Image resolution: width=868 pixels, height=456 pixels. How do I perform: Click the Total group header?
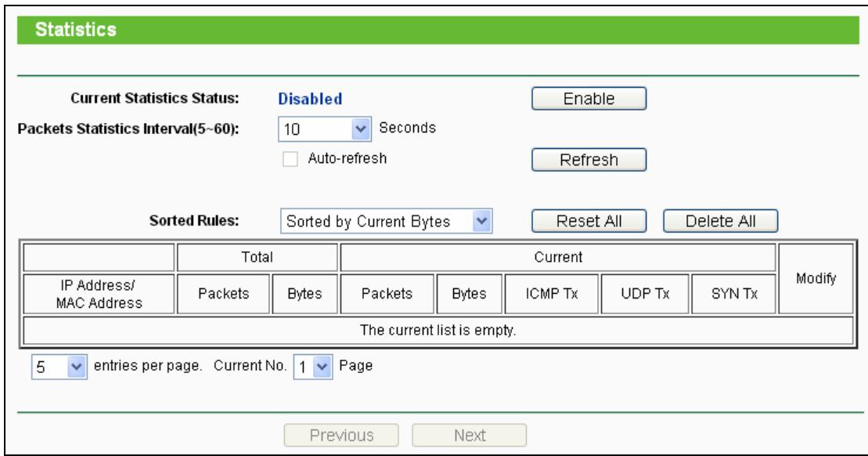pyautogui.click(x=257, y=257)
